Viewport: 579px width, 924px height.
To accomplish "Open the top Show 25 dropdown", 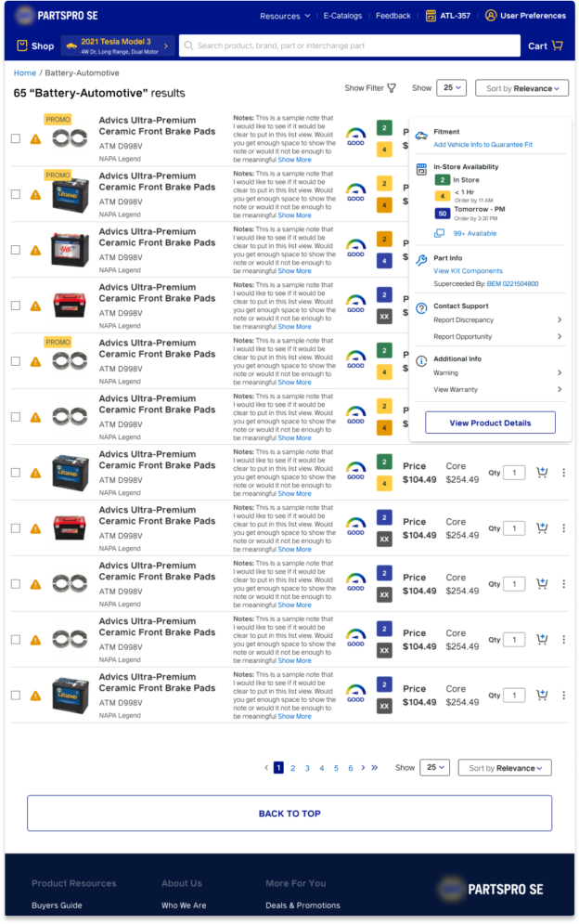I will 451,88.
